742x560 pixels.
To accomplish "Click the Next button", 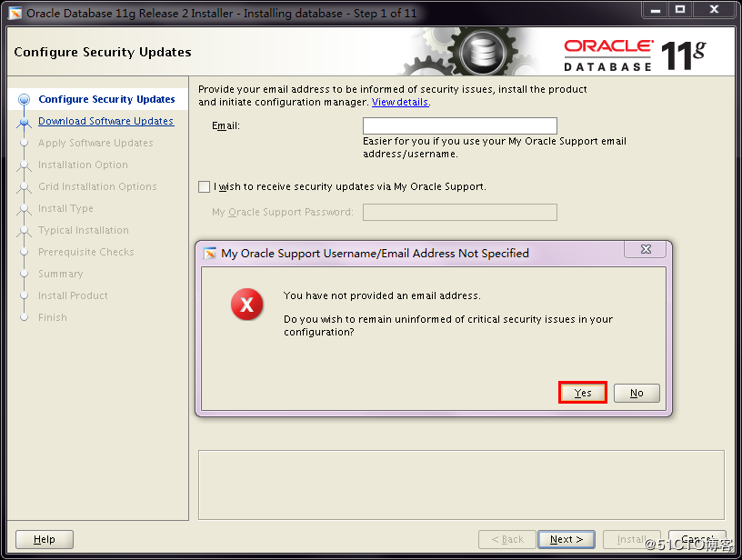I will coord(567,539).
